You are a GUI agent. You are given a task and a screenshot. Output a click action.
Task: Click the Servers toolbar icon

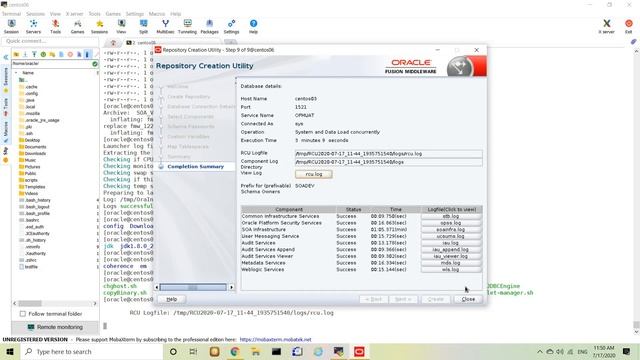coord(33,27)
